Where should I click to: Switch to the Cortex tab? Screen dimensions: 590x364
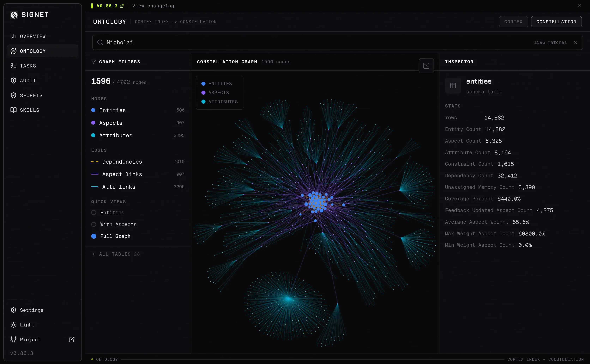pos(513,22)
